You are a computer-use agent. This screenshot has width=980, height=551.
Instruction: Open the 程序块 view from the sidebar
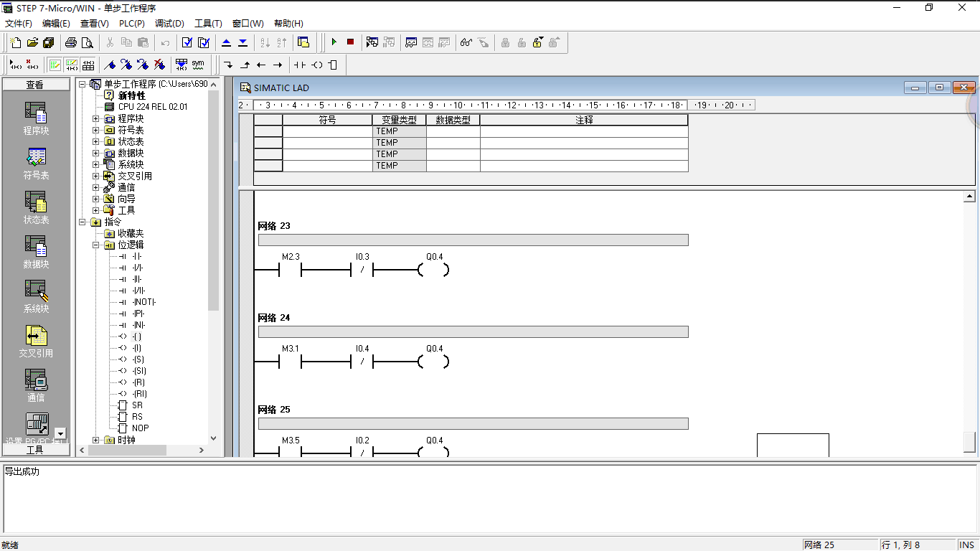(35, 115)
